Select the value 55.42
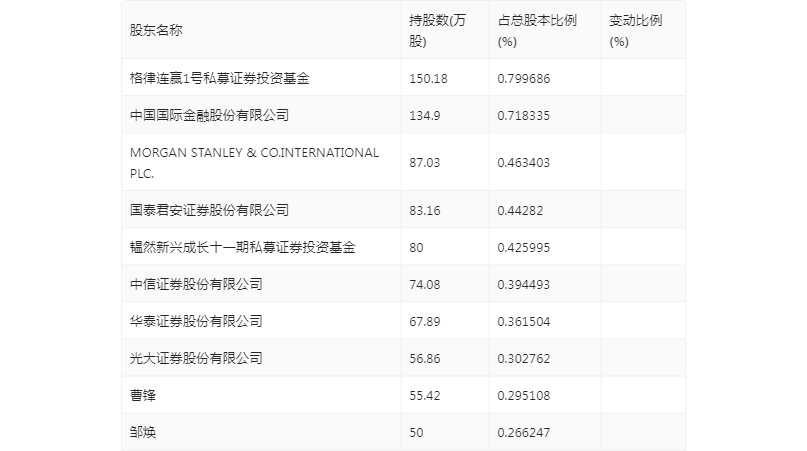The height and width of the screenshot is (451, 807). 425,396
